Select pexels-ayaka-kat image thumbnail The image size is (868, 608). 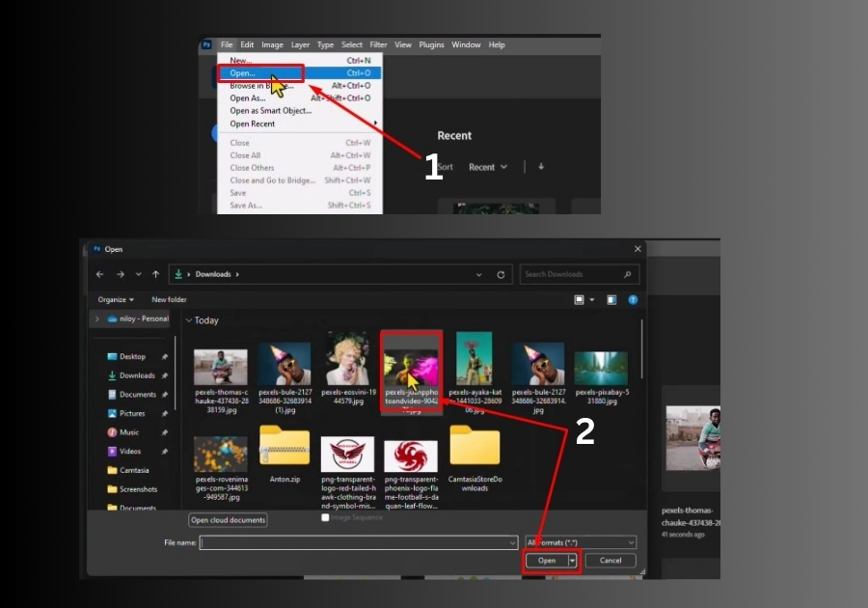(x=474, y=359)
